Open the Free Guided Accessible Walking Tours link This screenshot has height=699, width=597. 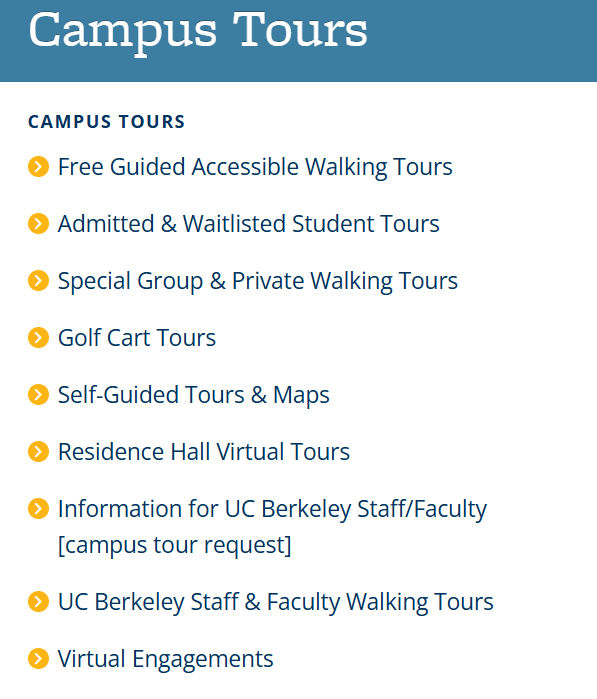tap(255, 167)
